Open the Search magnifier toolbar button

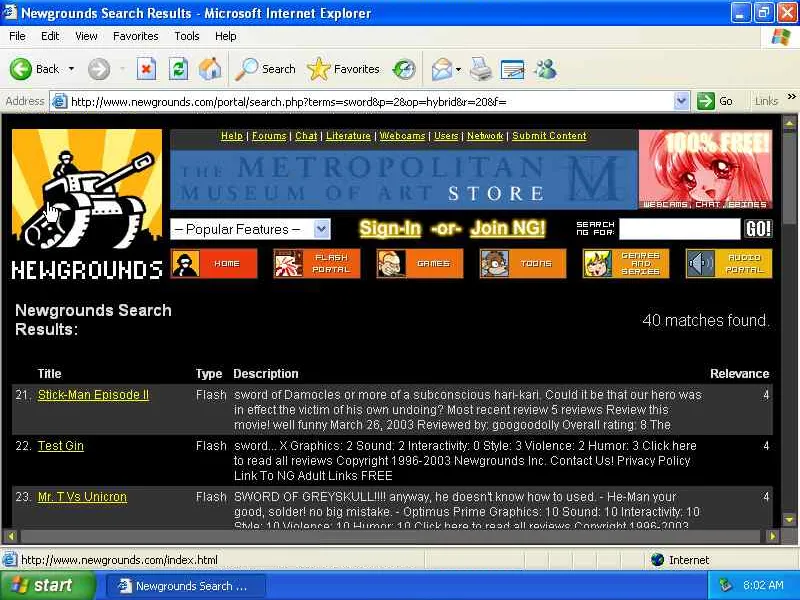pyautogui.click(x=265, y=69)
